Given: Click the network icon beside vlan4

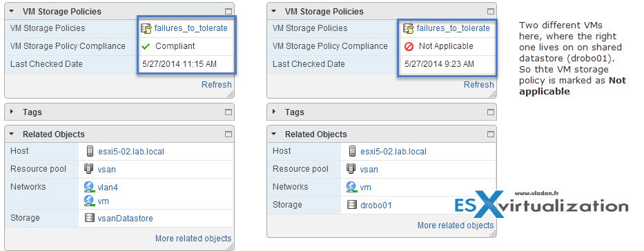Looking at the screenshot, I should pos(89,187).
